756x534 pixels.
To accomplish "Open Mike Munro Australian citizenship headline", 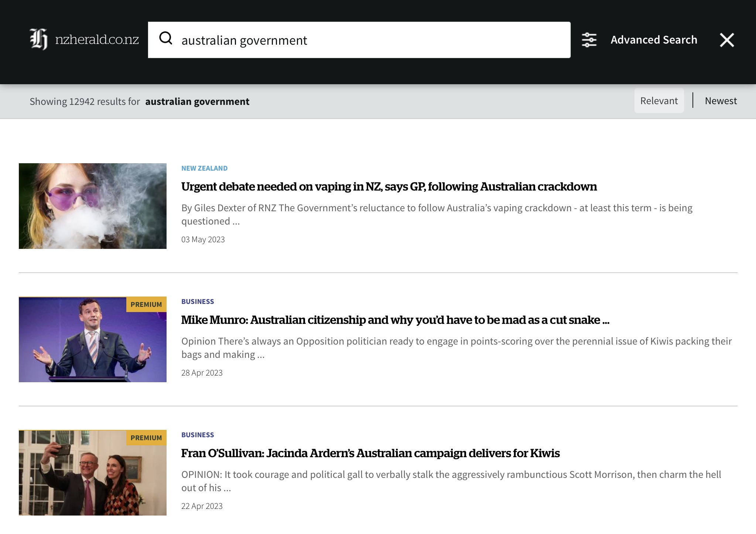I will 395,320.
